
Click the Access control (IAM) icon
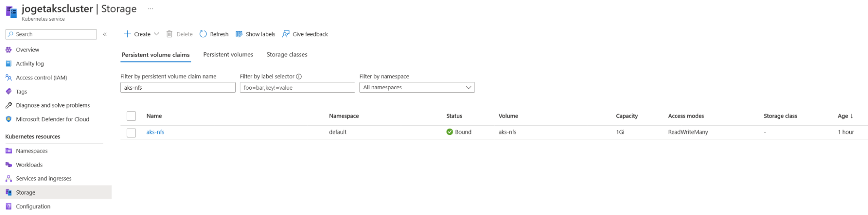point(9,78)
